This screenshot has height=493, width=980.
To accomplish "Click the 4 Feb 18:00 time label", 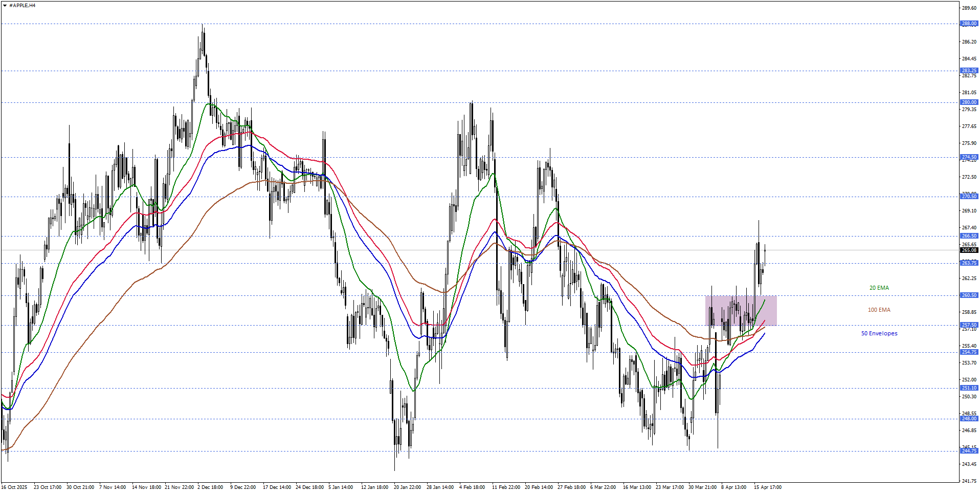I will tap(472, 487).
